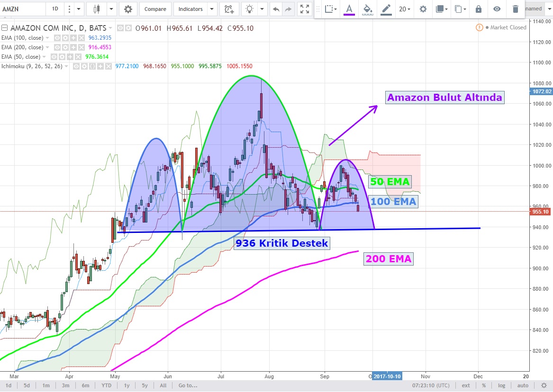Viewport: 553px width, 392px height.
Task: Toggle auto scale in bottom bar
Action: click(523, 385)
